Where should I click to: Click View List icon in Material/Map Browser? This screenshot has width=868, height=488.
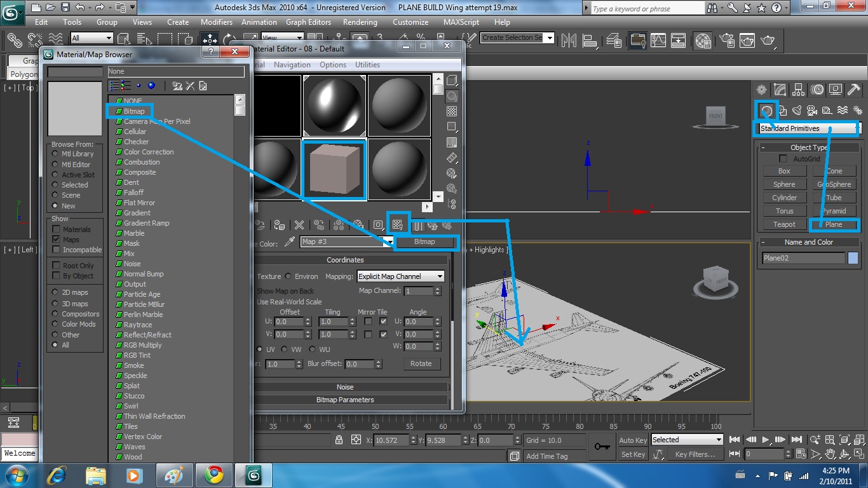115,86
